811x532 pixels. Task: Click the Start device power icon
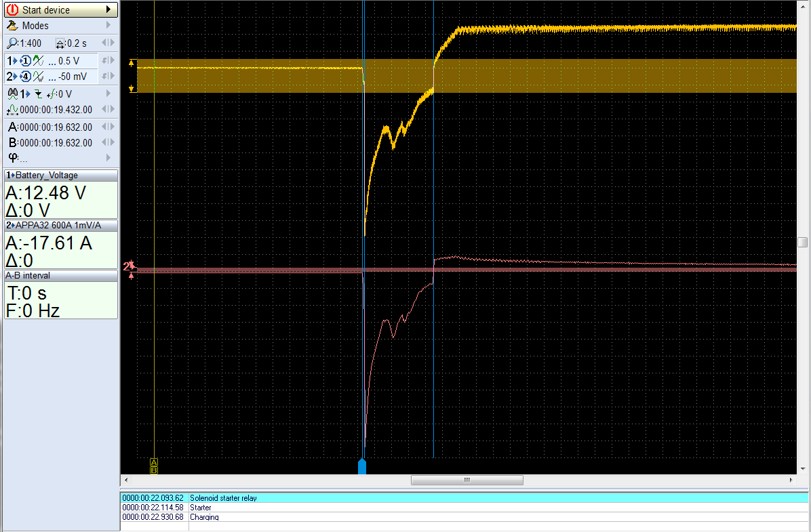point(12,9)
